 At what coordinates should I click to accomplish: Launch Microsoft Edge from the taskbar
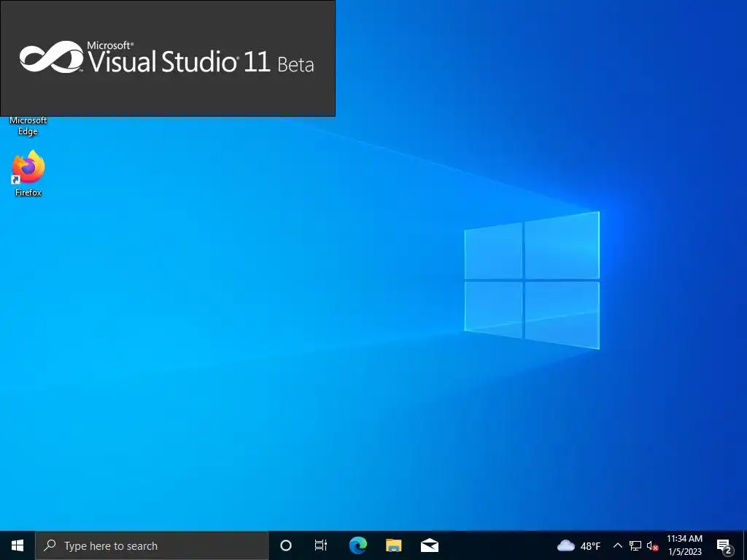click(x=357, y=545)
